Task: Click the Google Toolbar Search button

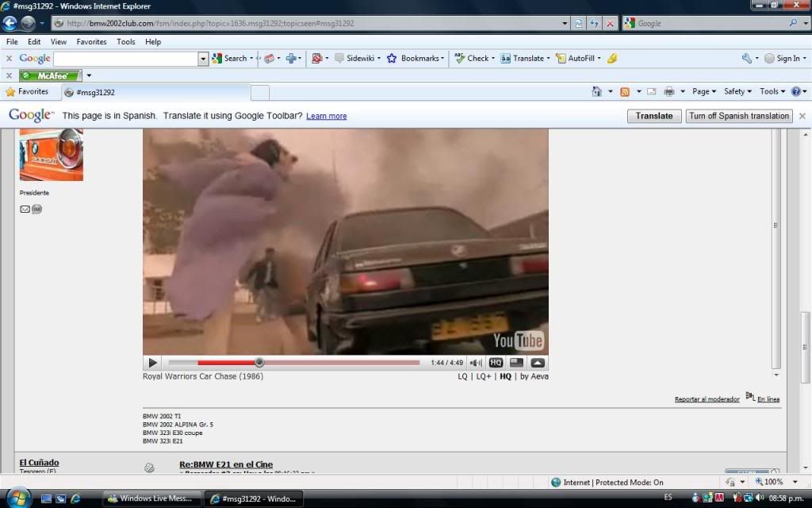Action: 230,59
